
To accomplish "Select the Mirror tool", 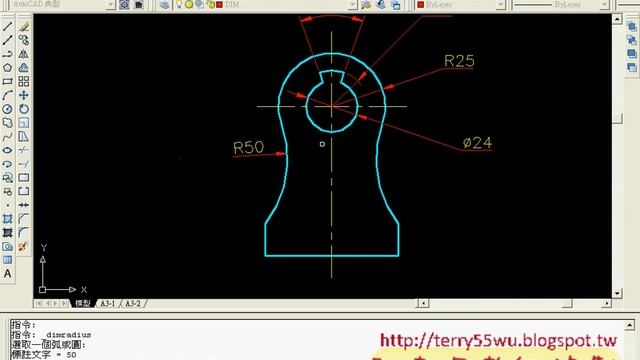I will tap(24, 54).
